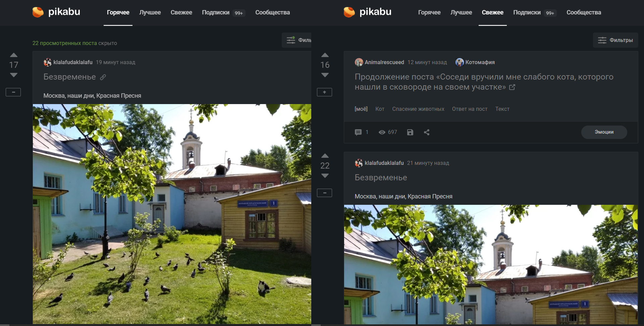This screenshot has height=326, width=644.
Task: Click the '12 минут назад' timestamp
Action: [427, 62]
